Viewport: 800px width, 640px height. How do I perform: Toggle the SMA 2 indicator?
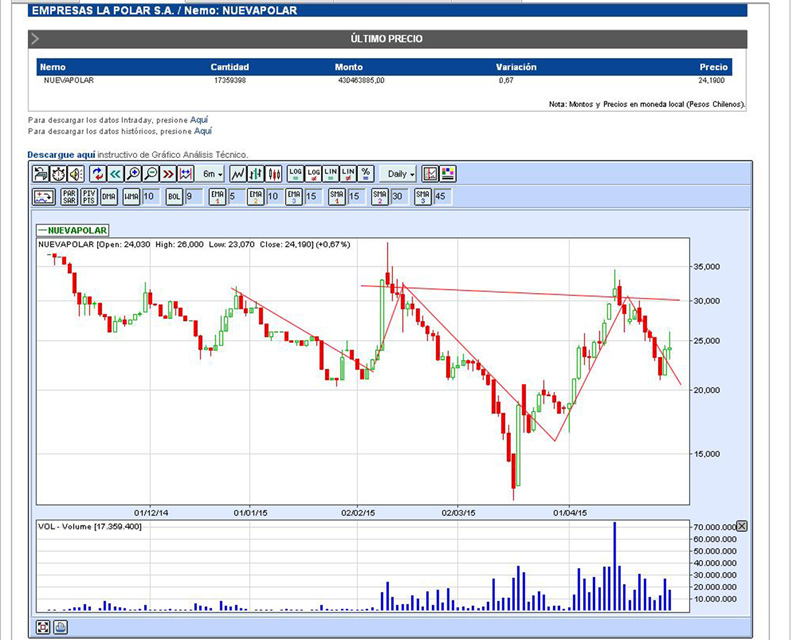point(380,196)
